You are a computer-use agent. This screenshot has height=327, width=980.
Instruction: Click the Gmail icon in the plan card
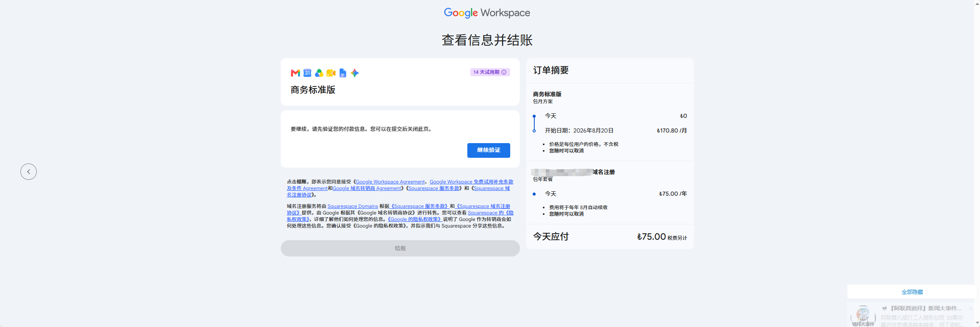tap(296, 73)
